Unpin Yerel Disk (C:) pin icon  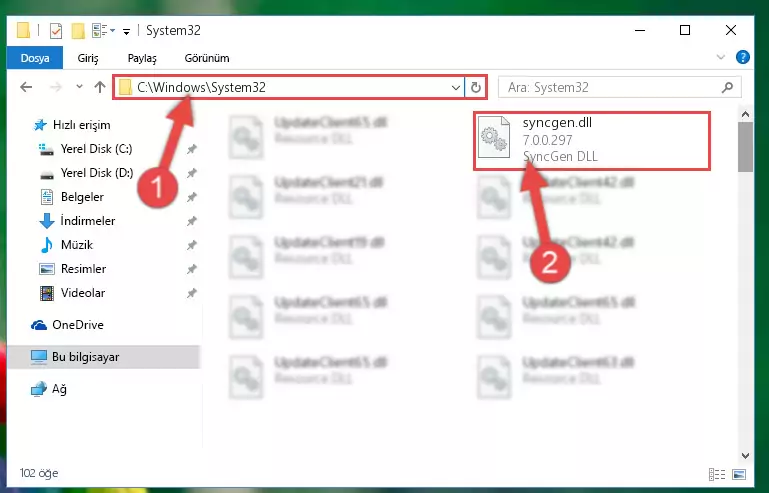pos(191,149)
